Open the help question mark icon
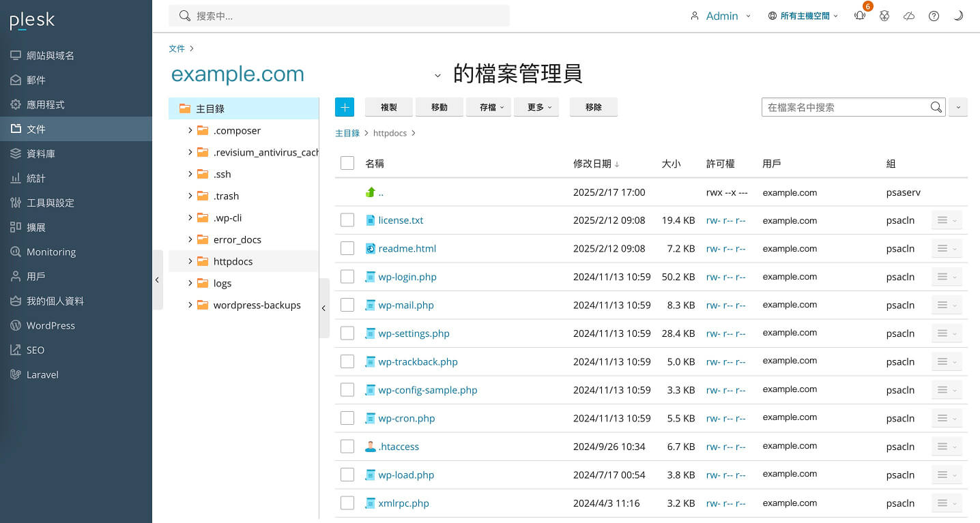Image resolution: width=980 pixels, height=523 pixels. point(934,16)
